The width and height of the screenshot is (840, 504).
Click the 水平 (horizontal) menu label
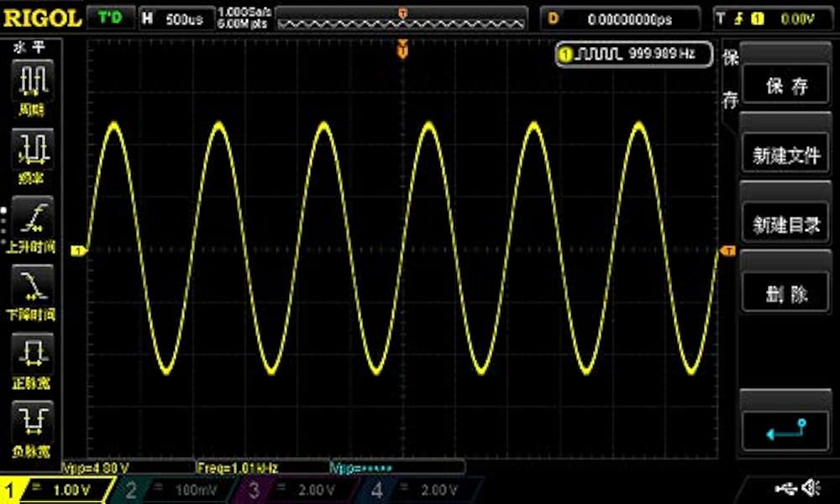coord(30,47)
